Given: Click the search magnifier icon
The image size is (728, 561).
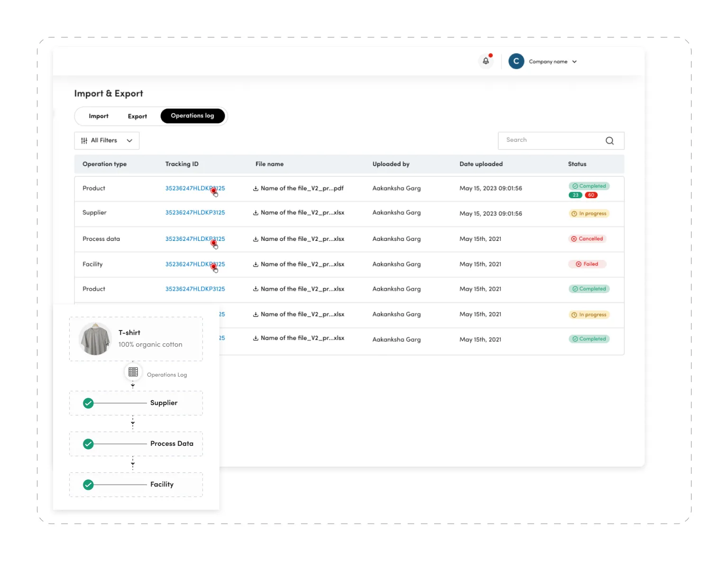Looking at the screenshot, I should pos(610,140).
